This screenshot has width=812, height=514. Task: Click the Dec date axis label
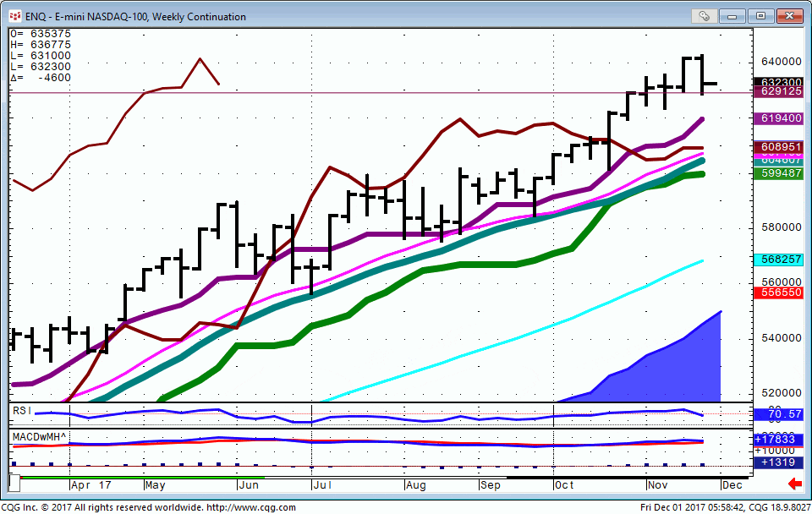[732, 485]
